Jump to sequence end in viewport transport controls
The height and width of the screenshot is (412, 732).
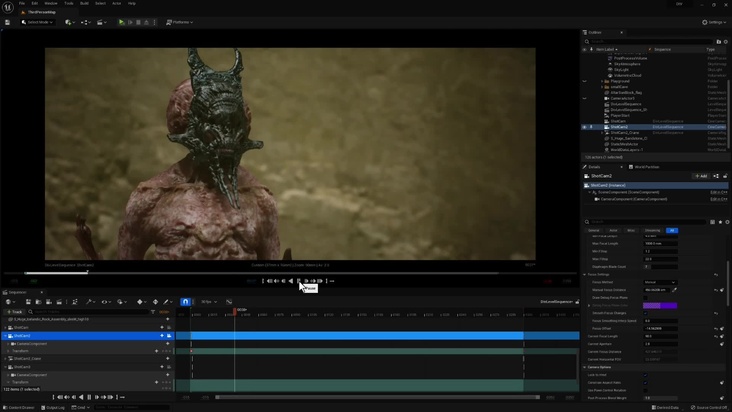(x=320, y=281)
